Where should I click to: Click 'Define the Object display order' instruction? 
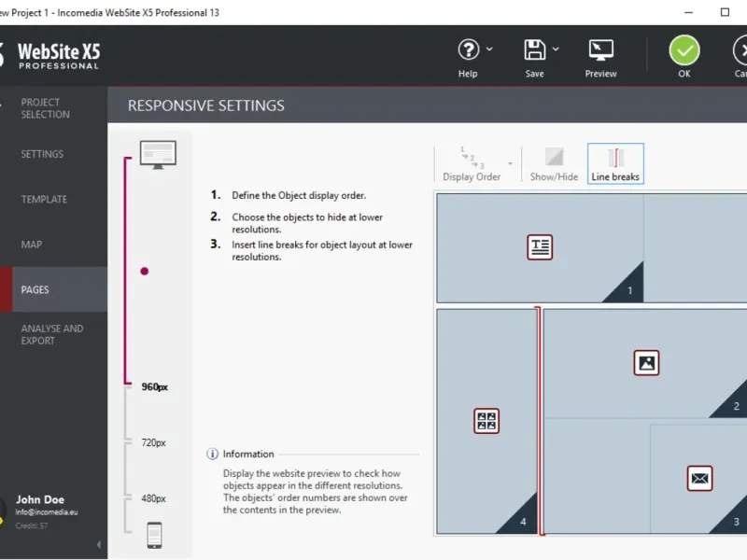coord(299,195)
